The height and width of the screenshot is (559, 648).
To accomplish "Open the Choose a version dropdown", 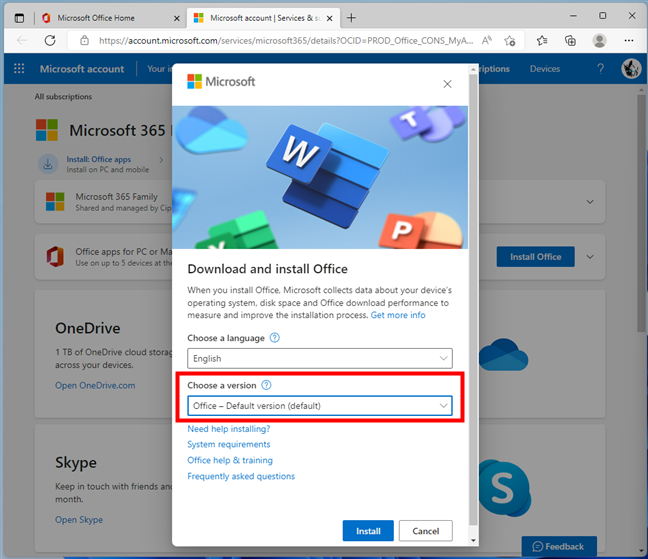I will click(x=320, y=406).
